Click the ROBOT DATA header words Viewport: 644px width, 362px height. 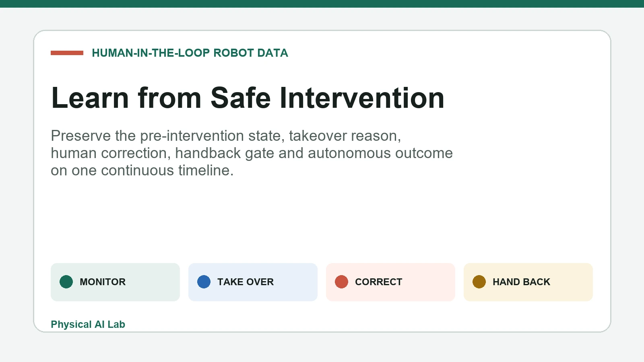(251, 53)
